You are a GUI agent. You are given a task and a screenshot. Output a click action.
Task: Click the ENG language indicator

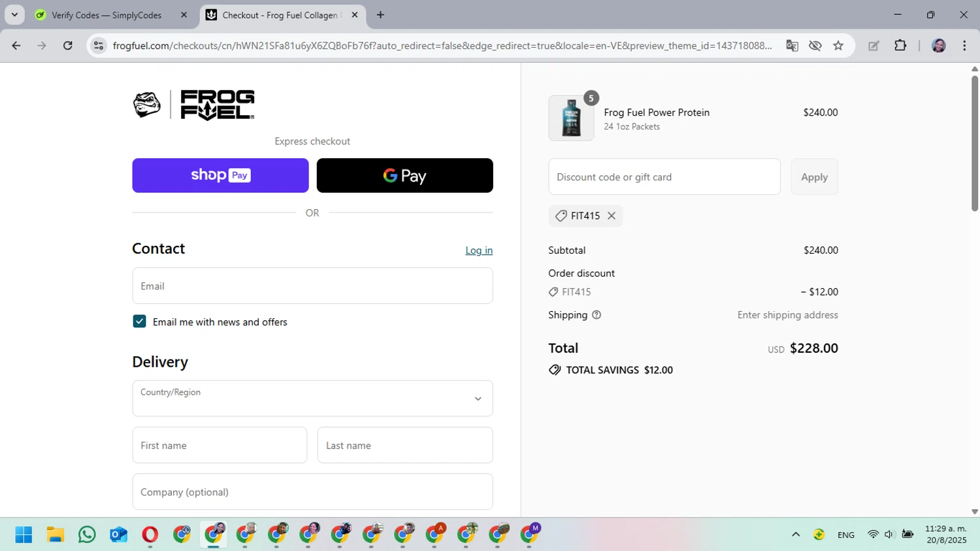[846, 535]
